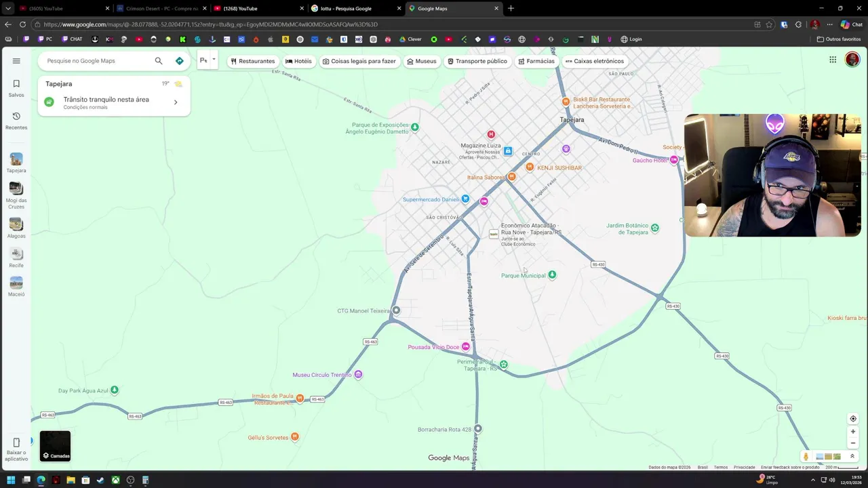This screenshot has height=488, width=868.
Task: Open the Salvos saved places panel
Action: click(16, 88)
